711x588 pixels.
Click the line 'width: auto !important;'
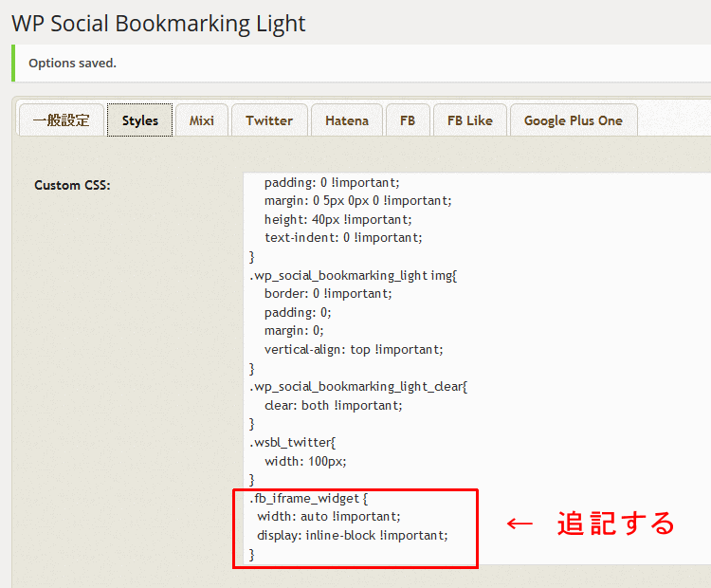click(x=329, y=517)
